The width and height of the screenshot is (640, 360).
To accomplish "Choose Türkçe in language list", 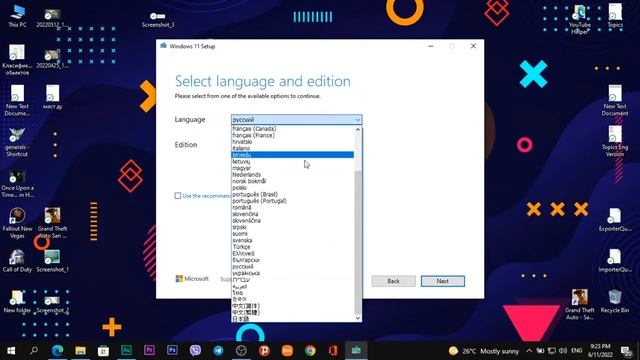I will [293, 247].
